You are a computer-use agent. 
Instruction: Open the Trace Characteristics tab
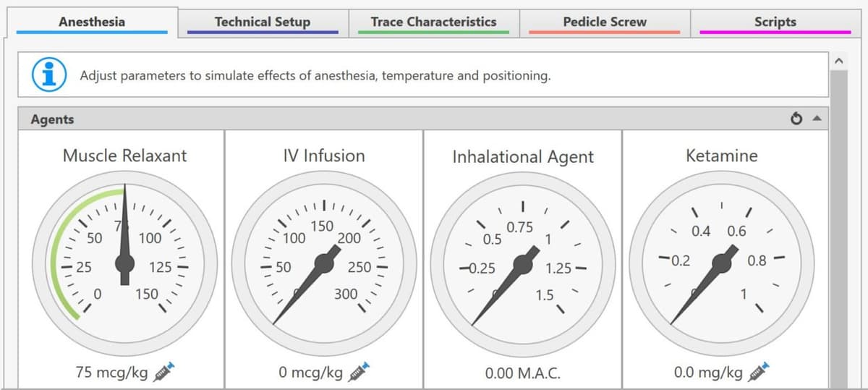pyautogui.click(x=433, y=22)
